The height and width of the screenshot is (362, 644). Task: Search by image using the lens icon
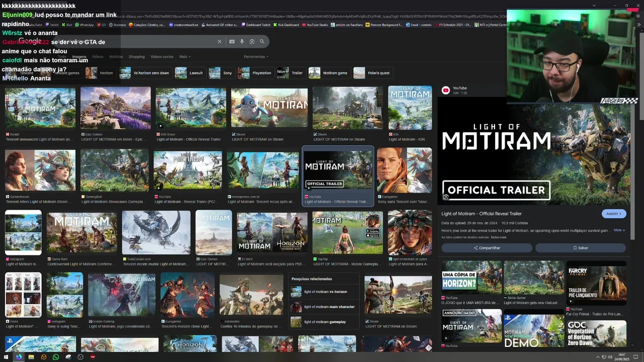(x=252, y=42)
